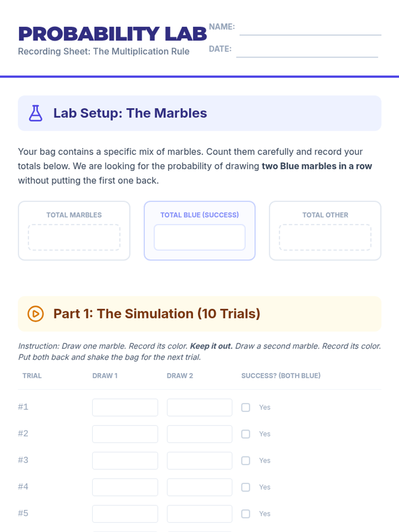Select Draw 2 box in trial #3
399x532 pixels.
[x=199, y=461]
